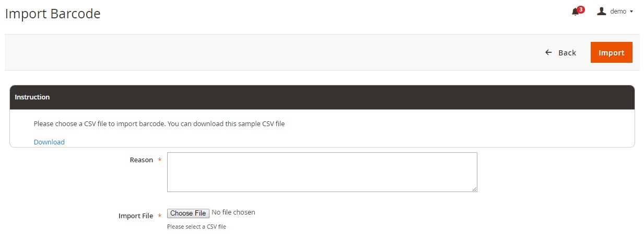This screenshot has height=236, width=644.
Task: Open the demo user menu
Action: (618, 12)
